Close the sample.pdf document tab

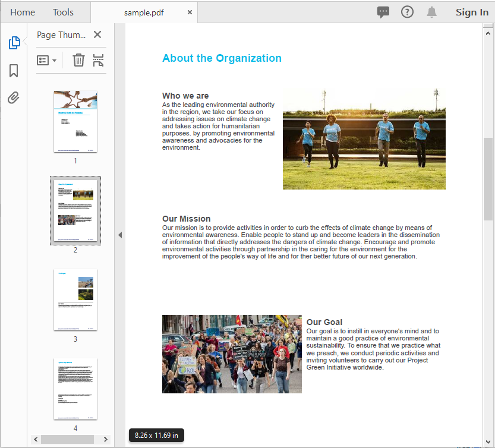(x=190, y=11)
